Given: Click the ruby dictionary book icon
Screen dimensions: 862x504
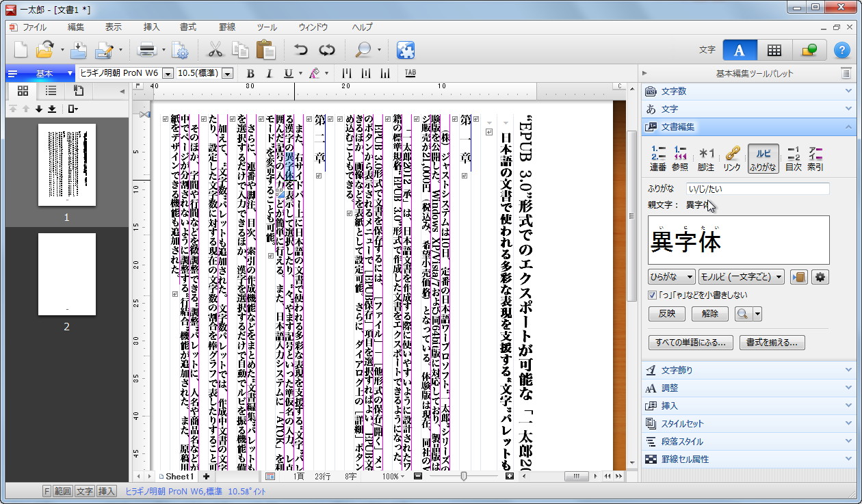Looking at the screenshot, I should (x=799, y=277).
